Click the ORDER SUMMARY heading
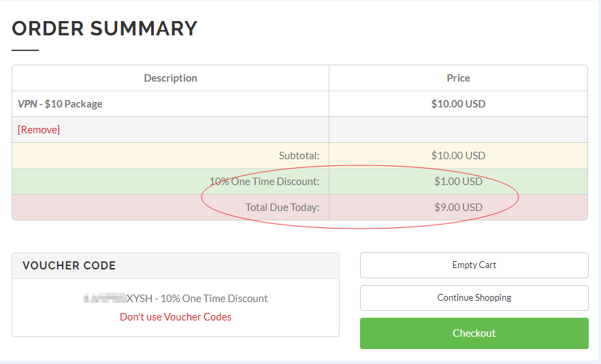Image resolution: width=601 pixels, height=364 pixels. click(x=105, y=29)
